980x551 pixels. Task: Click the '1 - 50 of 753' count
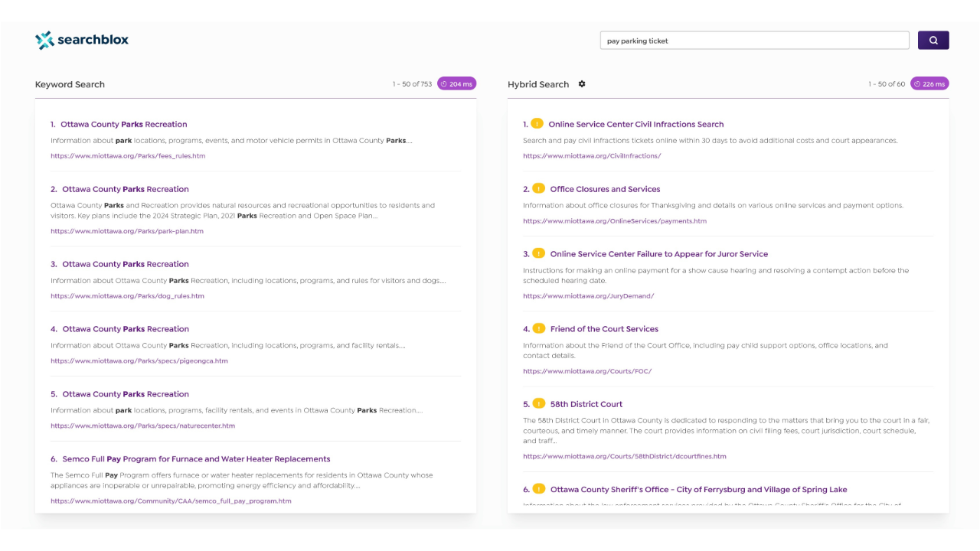pos(412,84)
